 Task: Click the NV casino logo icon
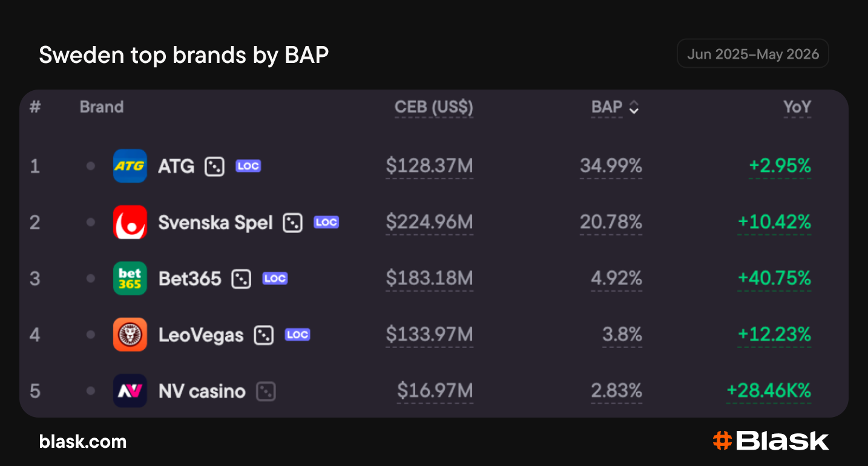130,391
